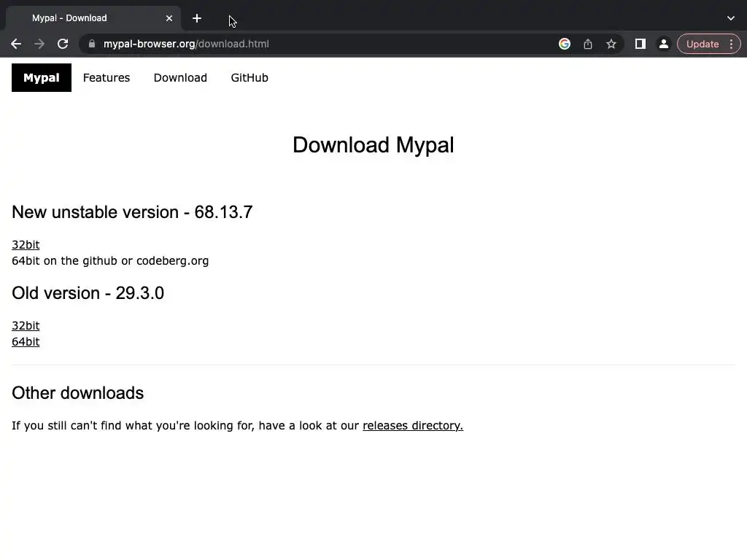The width and height of the screenshot is (747, 560).
Task: Open the releases directory link
Action: click(413, 425)
